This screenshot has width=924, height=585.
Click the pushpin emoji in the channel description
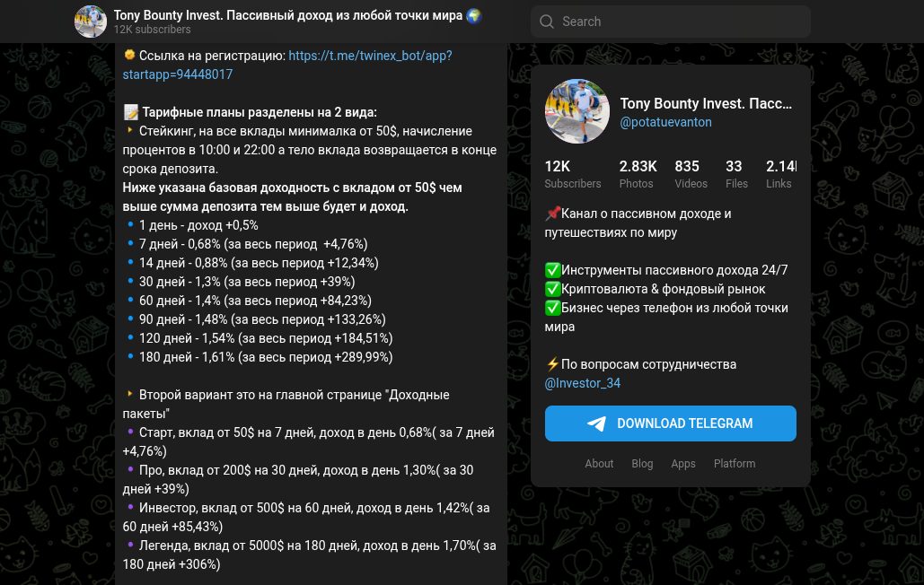[552, 214]
